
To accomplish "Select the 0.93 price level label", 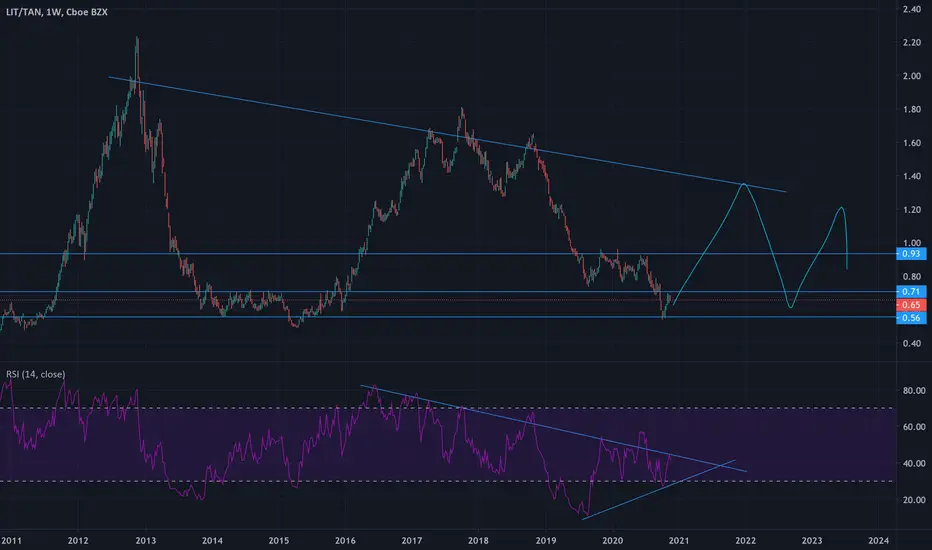I will pyautogui.click(x=911, y=254).
